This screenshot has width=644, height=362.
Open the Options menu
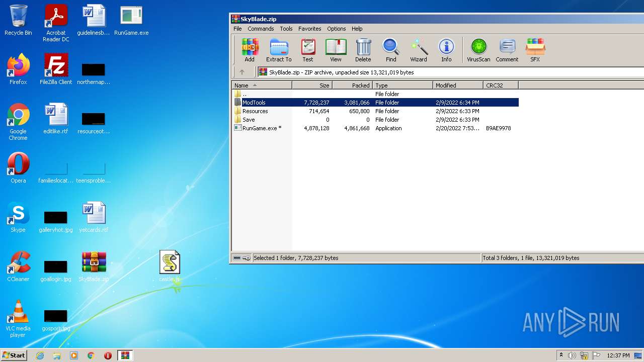tap(337, 29)
